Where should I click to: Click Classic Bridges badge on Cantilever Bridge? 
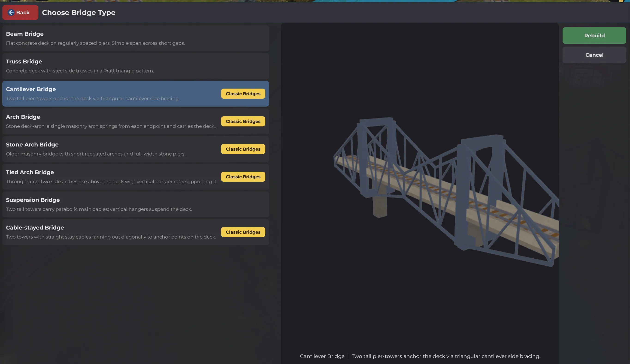click(243, 94)
